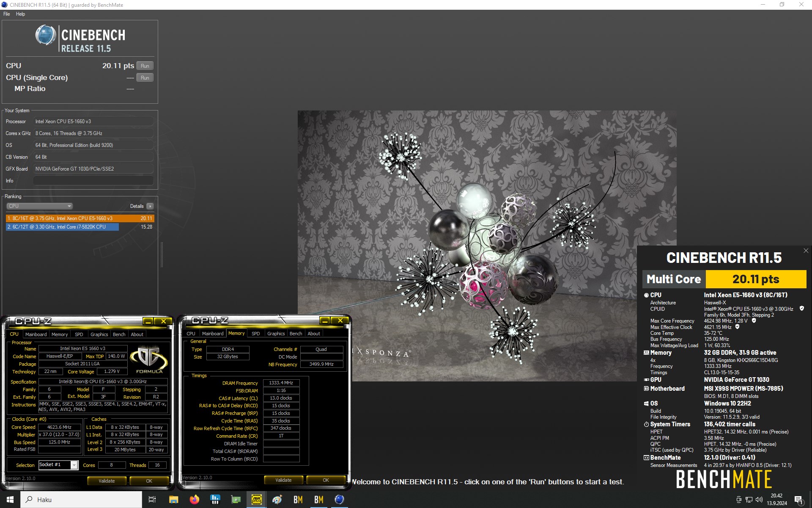Click the Info input field in Your System
Screen dimensions: 812x508
coord(93,181)
